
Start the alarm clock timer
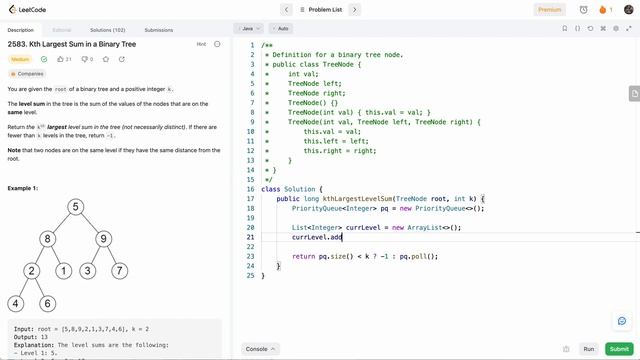click(x=583, y=9)
